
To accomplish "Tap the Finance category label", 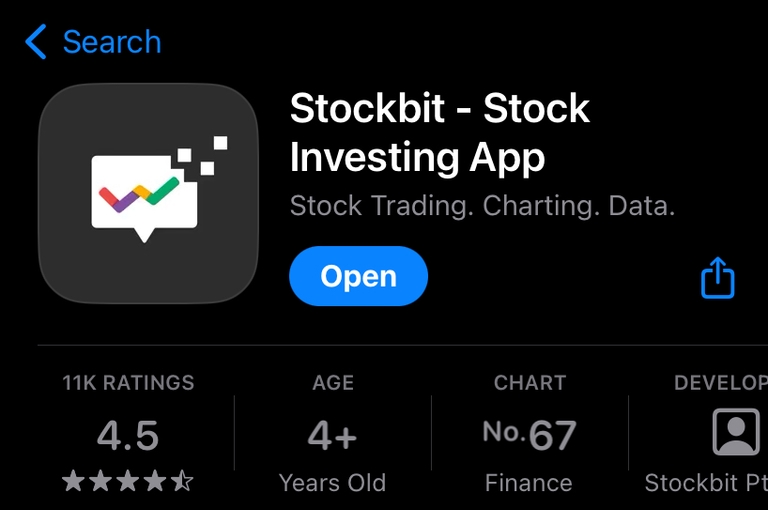I will (529, 482).
